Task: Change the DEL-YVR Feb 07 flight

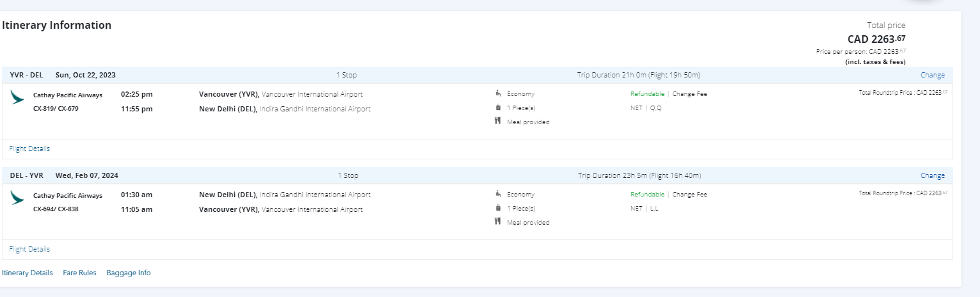Action: (933, 175)
